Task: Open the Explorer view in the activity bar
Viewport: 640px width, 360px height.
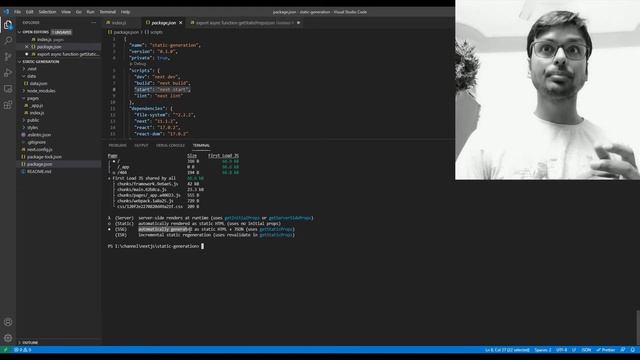Action: 8,24
